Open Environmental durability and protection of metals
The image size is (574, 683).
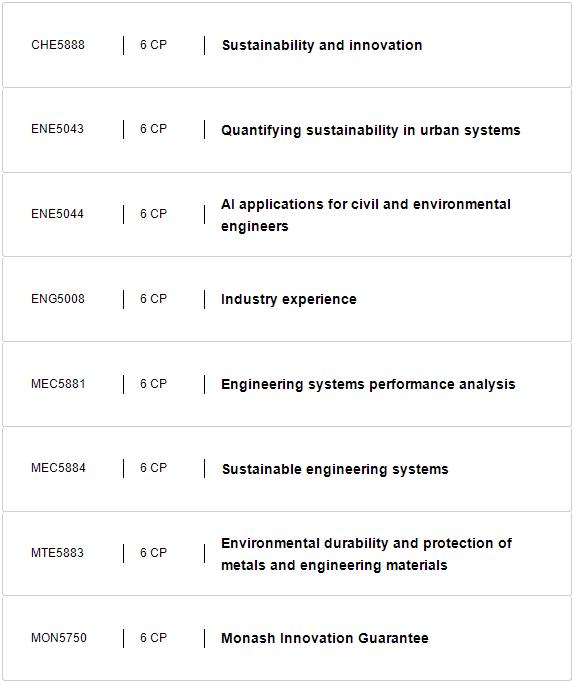pyautogui.click(x=366, y=554)
